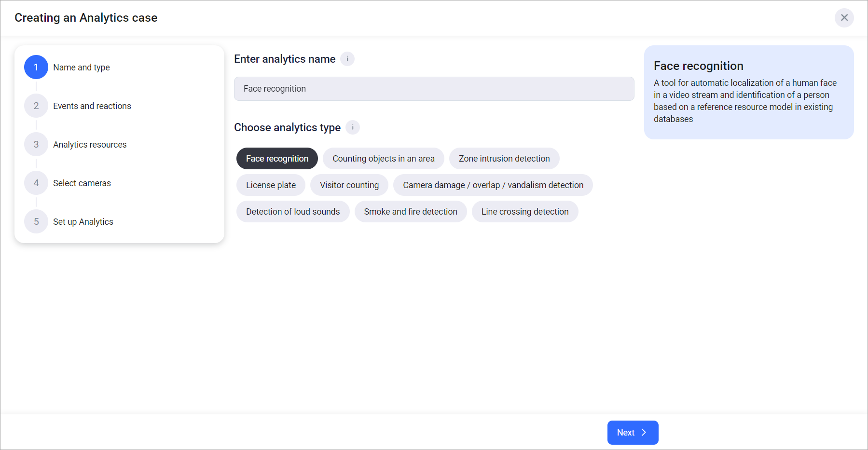The height and width of the screenshot is (450, 868).
Task: Click step 1 circle Name and type
Action: coord(36,67)
